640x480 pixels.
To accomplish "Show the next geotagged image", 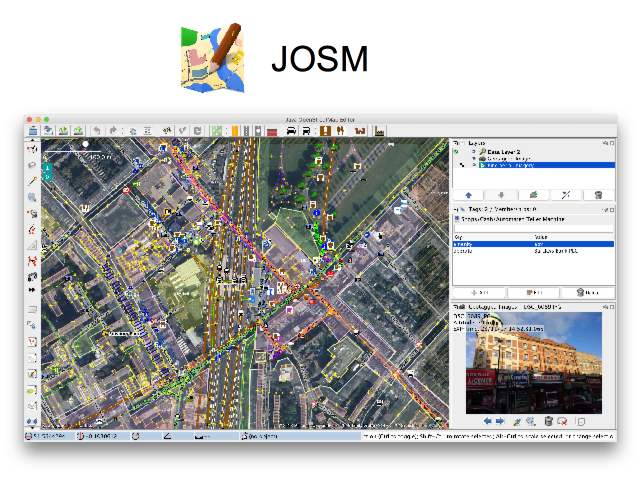I will [500, 421].
